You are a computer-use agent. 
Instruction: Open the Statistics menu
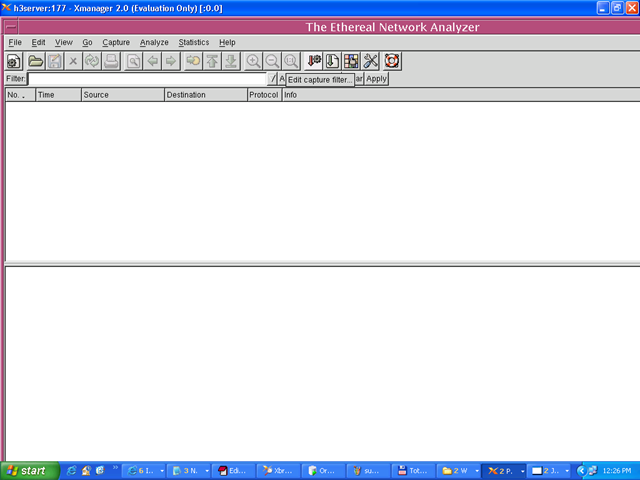[193, 42]
